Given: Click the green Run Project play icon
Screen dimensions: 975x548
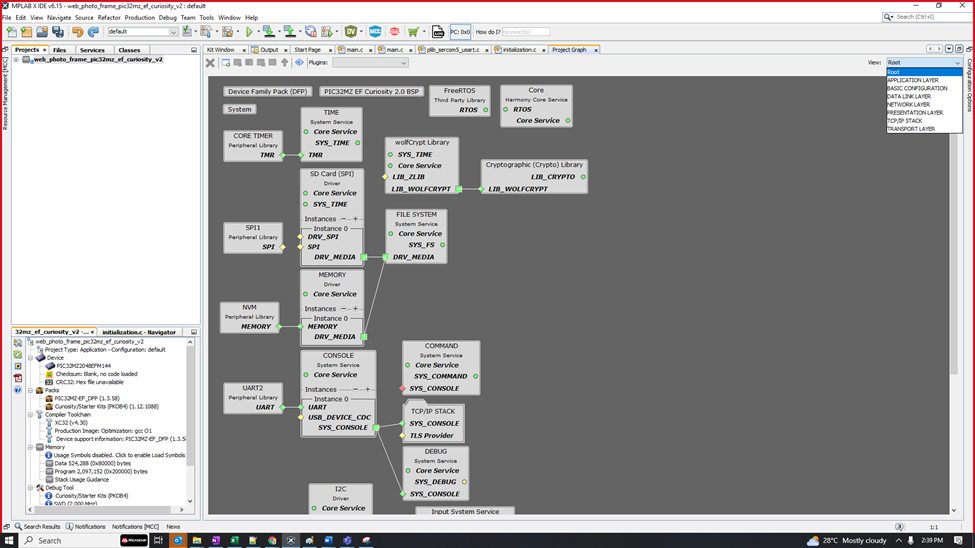Looking at the screenshot, I should (x=249, y=32).
